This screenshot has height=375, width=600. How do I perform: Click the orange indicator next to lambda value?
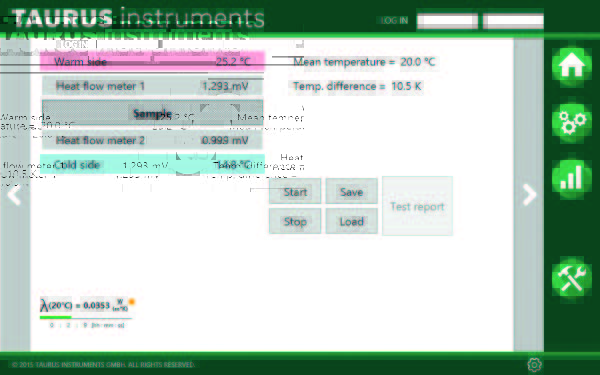(132, 302)
